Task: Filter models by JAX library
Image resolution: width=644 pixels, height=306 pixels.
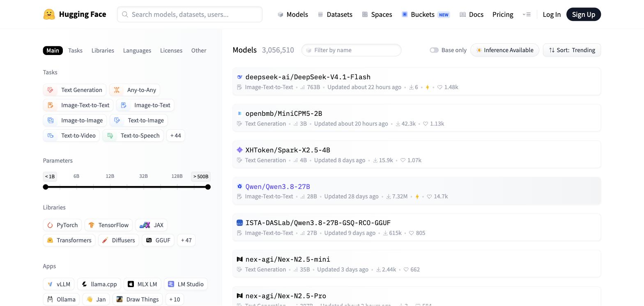Action: point(152,225)
